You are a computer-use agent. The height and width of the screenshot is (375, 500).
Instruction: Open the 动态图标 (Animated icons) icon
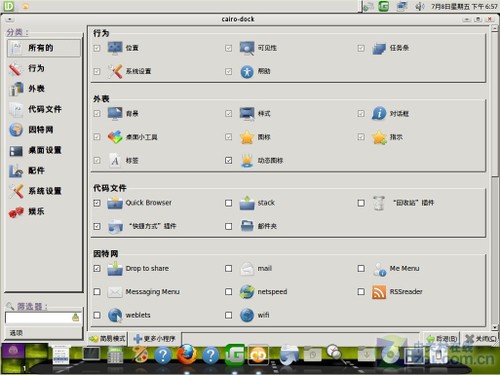(x=247, y=161)
